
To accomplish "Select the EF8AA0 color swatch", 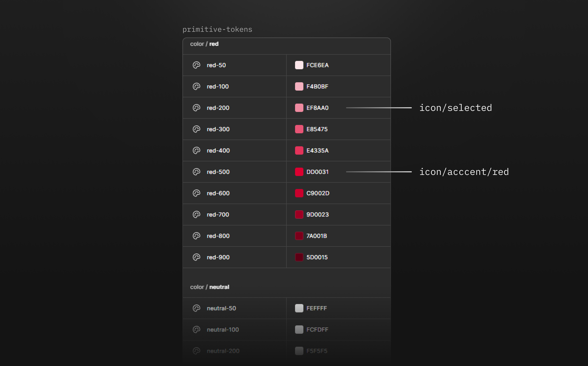I will click(299, 108).
